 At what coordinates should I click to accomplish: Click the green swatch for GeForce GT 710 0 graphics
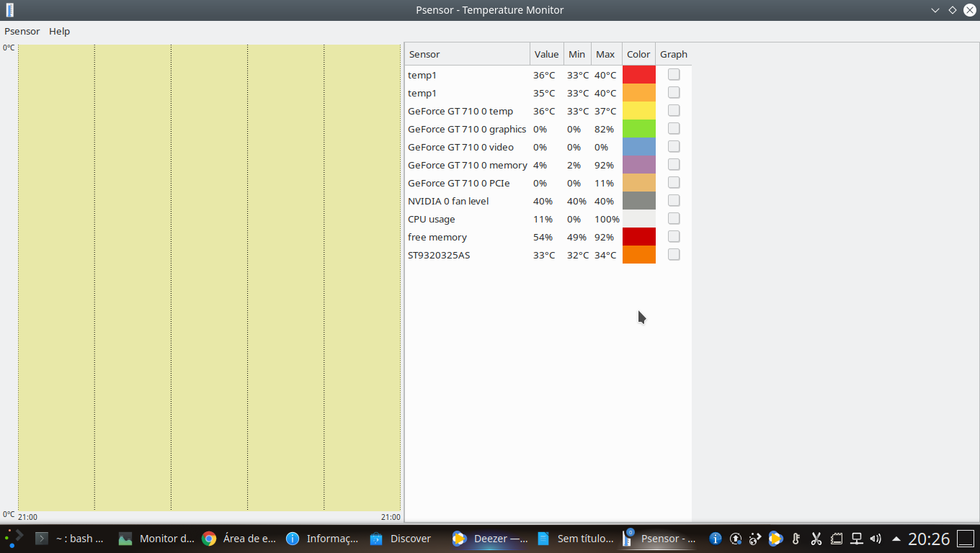[x=639, y=129]
